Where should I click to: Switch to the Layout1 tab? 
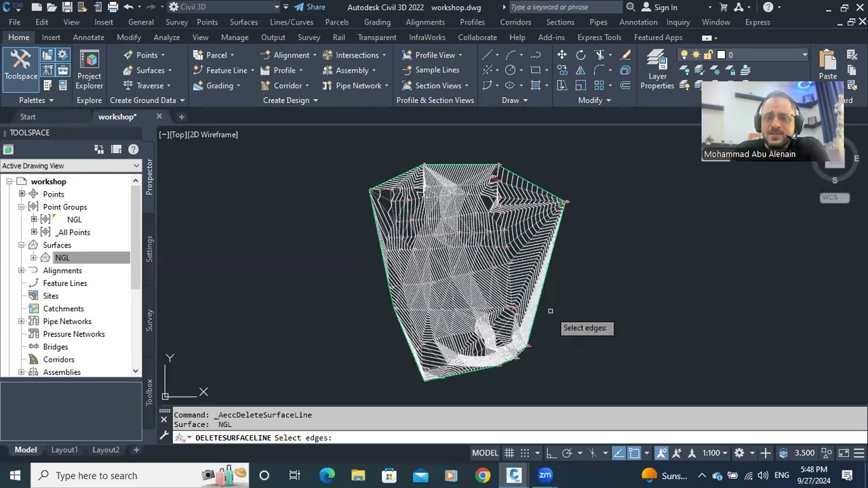[64, 450]
